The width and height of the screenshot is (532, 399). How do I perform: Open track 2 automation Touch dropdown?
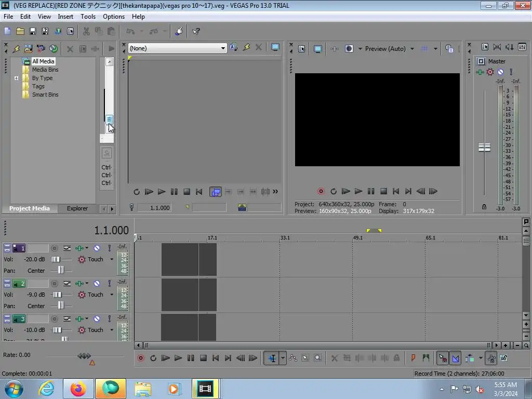coord(112,295)
